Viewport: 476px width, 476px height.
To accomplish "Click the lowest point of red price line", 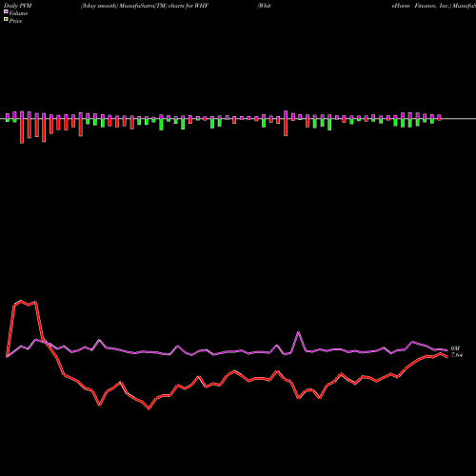I will (149, 408).
